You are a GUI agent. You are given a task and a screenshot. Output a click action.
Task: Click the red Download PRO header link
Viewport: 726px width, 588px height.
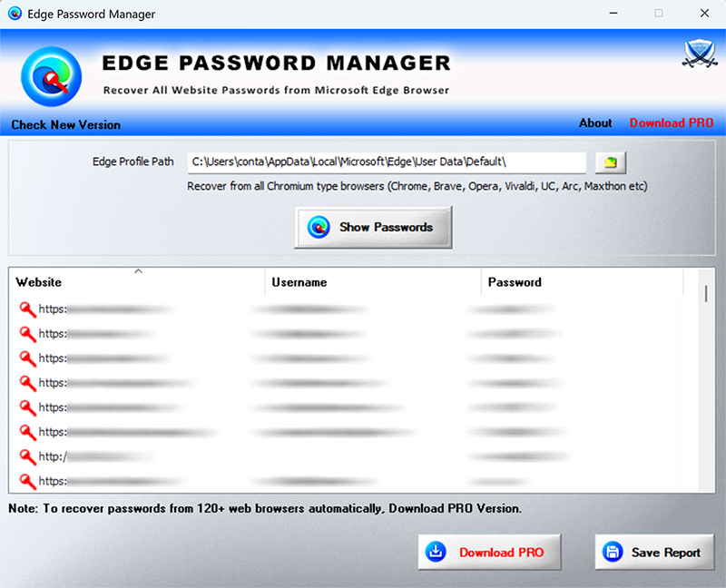click(671, 123)
